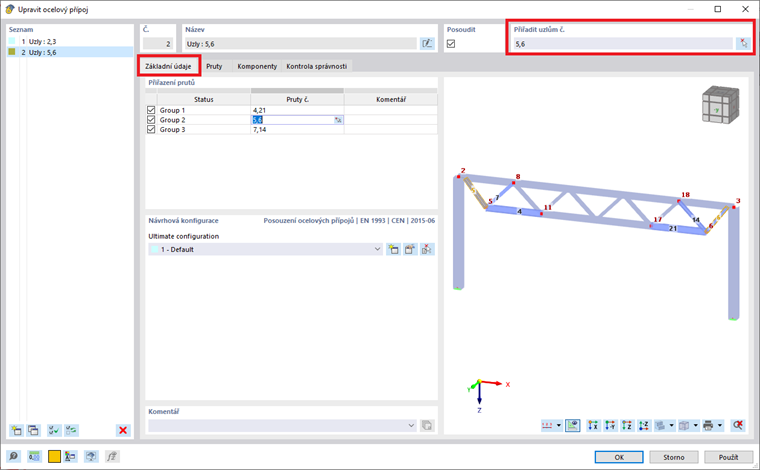The height and width of the screenshot is (470, 760).
Task: Click the model view screen icon
Action: (91, 456)
